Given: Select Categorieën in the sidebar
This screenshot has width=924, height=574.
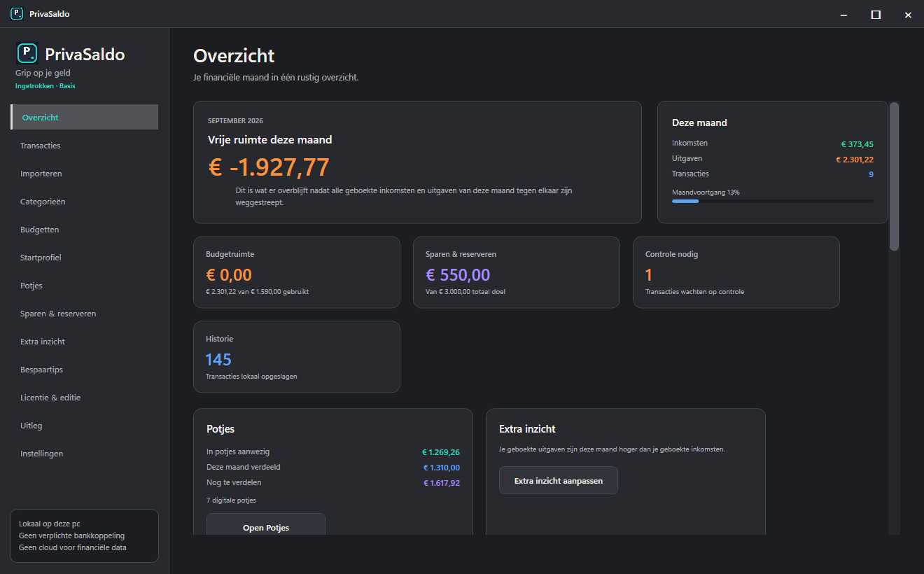Looking at the screenshot, I should (85, 202).
